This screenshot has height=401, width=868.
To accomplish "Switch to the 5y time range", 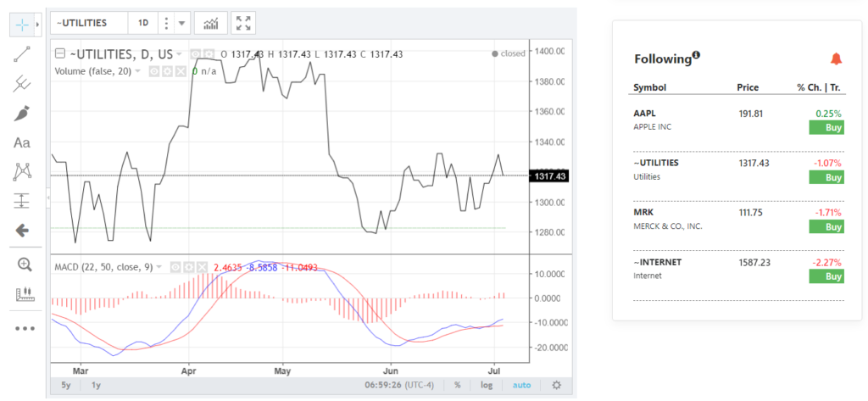I will click(66, 385).
